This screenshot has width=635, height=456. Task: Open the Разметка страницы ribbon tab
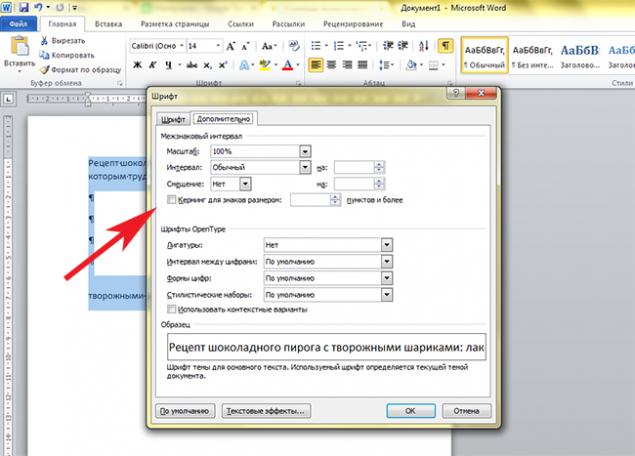175,24
